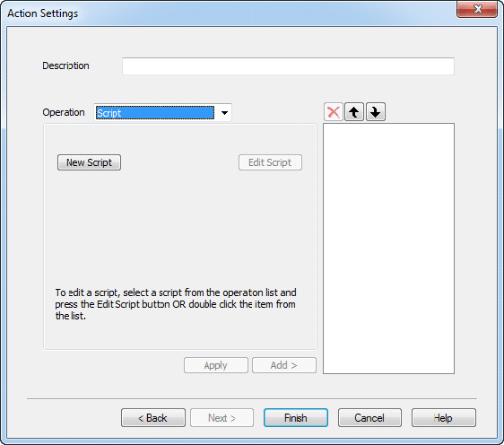Viewport: 504px width, 445px height.
Task: Open Help for Action Settings
Action: tap(444, 418)
